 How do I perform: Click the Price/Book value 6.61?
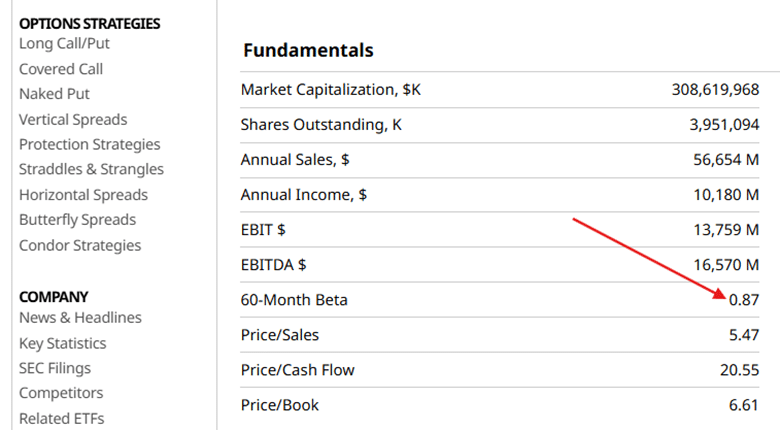pos(743,405)
